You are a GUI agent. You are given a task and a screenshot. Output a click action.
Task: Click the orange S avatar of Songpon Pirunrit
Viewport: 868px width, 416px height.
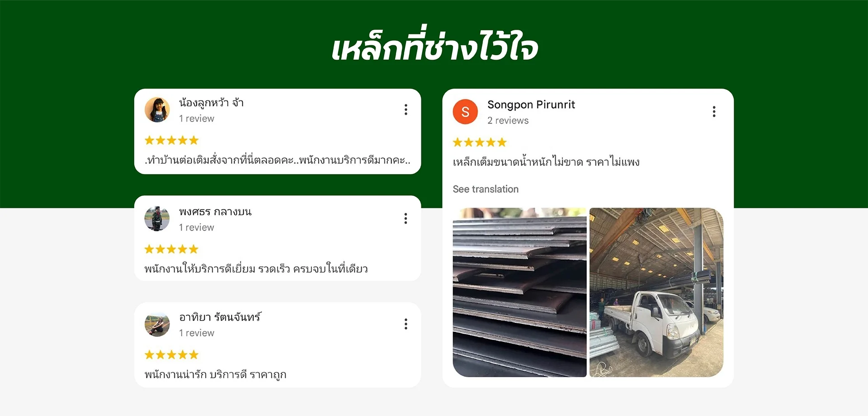click(465, 112)
